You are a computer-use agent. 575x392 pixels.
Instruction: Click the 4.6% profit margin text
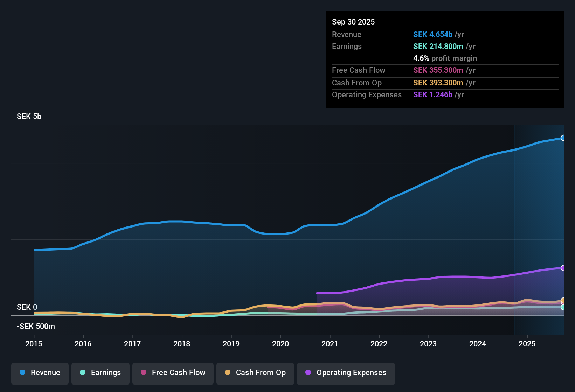[x=445, y=58]
